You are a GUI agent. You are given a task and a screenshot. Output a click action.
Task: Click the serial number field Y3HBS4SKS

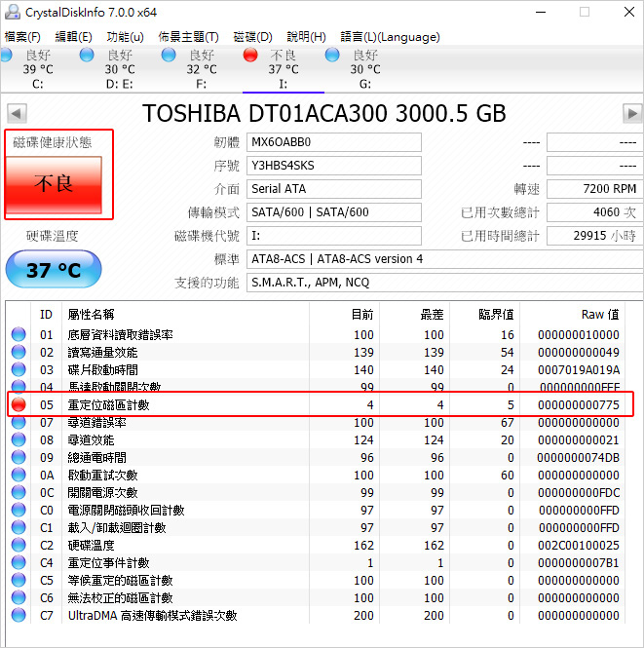pyautogui.click(x=334, y=166)
